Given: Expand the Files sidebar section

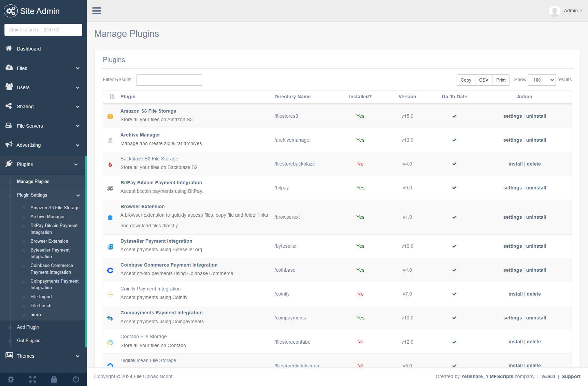Looking at the screenshot, I should click(x=43, y=68).
